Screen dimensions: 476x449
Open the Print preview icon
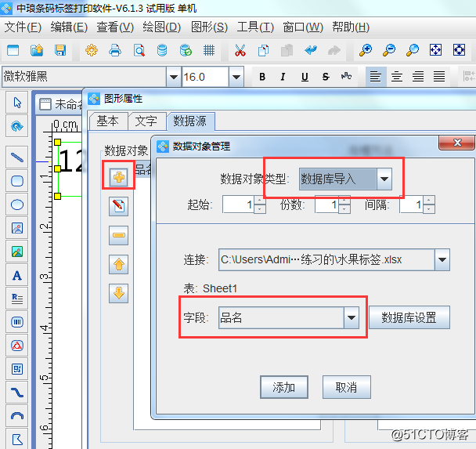coord(139,50)
